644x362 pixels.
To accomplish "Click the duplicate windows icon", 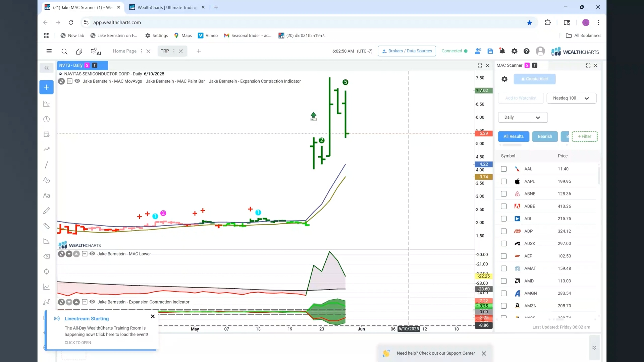I will click(x=79, y=51).
